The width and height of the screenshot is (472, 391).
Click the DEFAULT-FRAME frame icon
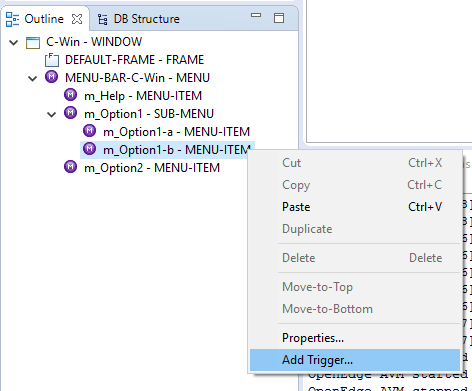tap(52, 60)
